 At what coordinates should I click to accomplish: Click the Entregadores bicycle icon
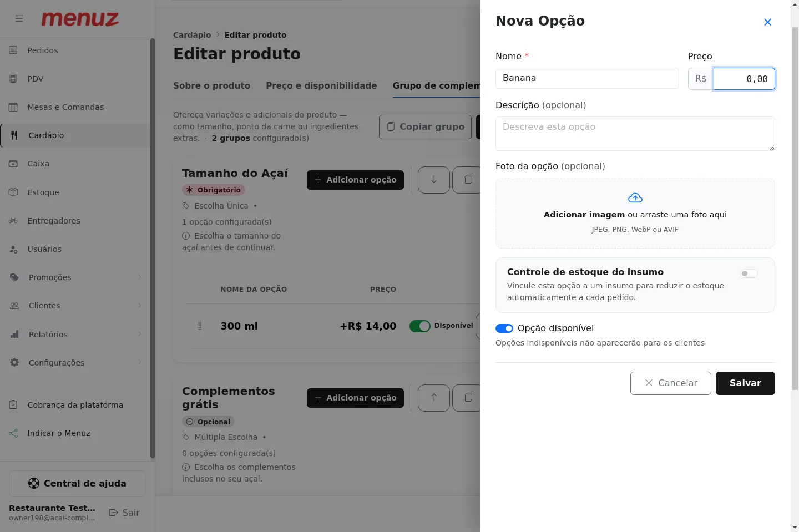(13, 221)
